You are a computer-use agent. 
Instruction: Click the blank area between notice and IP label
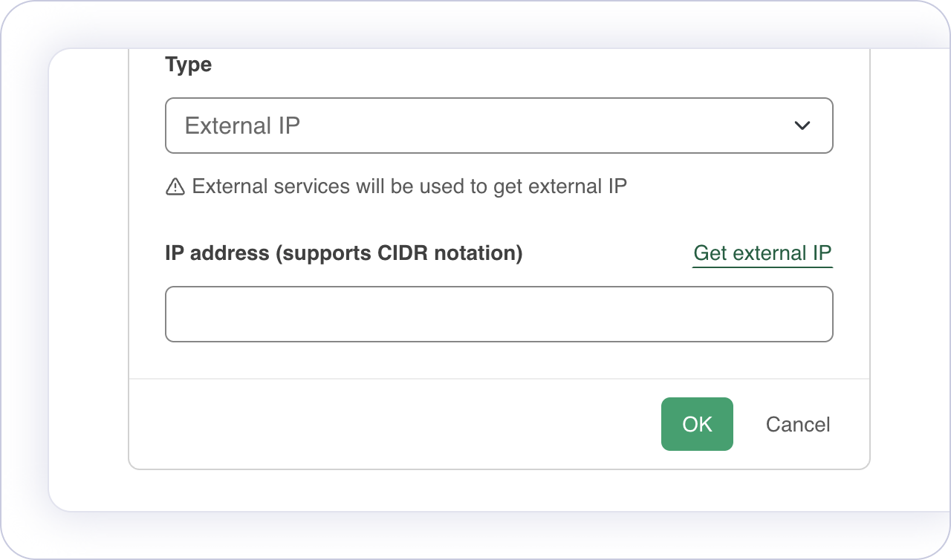[498, 219]
